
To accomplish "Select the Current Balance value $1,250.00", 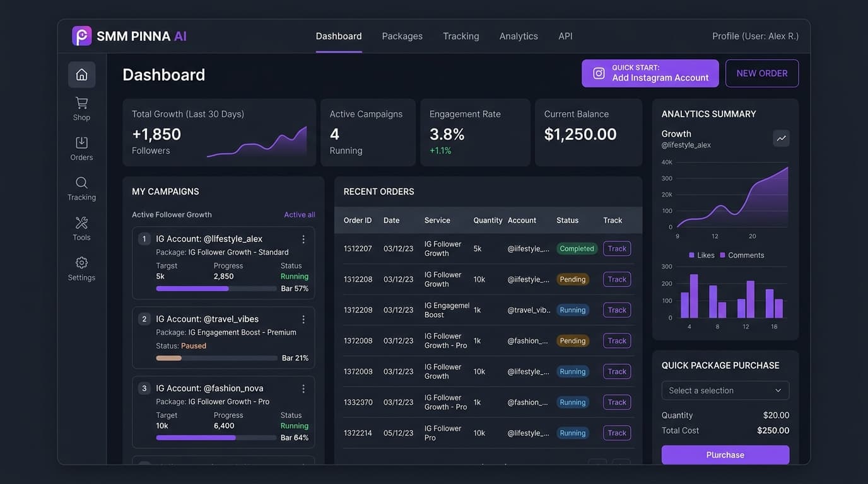I will point(580,134).
